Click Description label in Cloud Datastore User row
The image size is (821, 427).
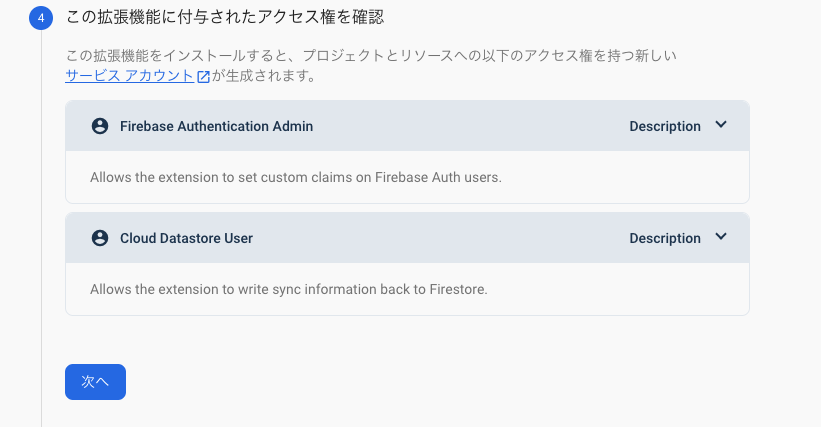[665, 238]
